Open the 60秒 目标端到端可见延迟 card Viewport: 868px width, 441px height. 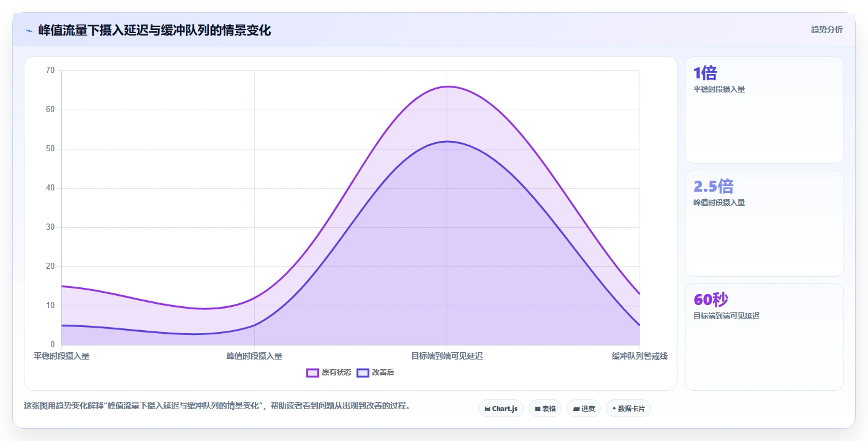pyautogui.click(x=764, y=337)
